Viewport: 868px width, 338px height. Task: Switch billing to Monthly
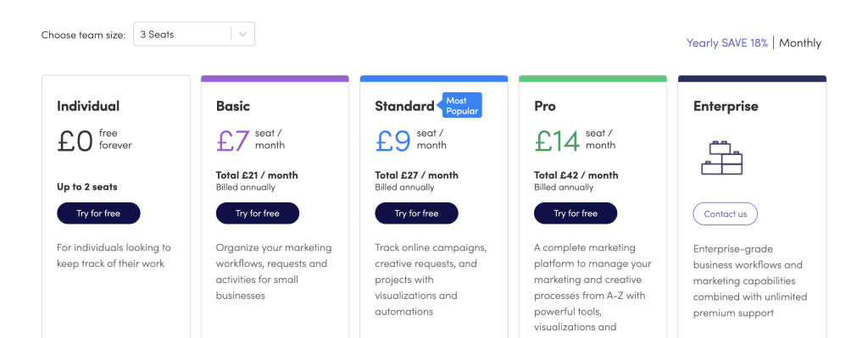800,43
